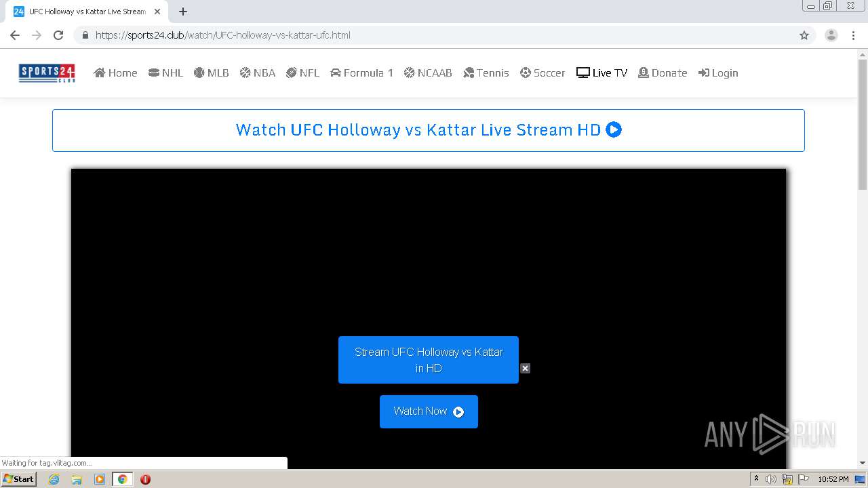This screenshot has height=488, width=868.
Task: Click the play icon beside Live Stream HD
Action: [614, 129]
